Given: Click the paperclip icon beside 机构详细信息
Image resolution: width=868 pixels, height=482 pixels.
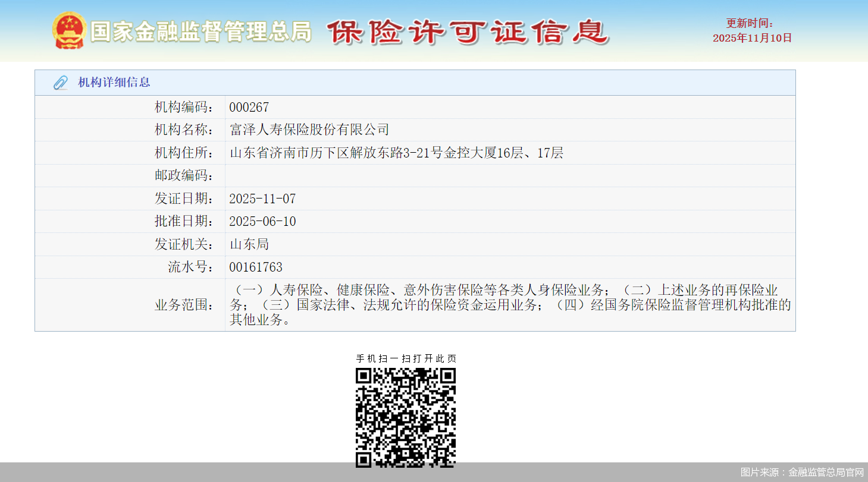Looking at the screenshot, I should [59, 83].
